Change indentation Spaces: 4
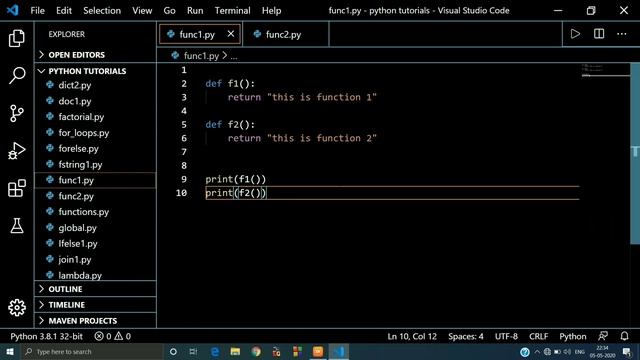The image size is (640, 360). (466, 336)
